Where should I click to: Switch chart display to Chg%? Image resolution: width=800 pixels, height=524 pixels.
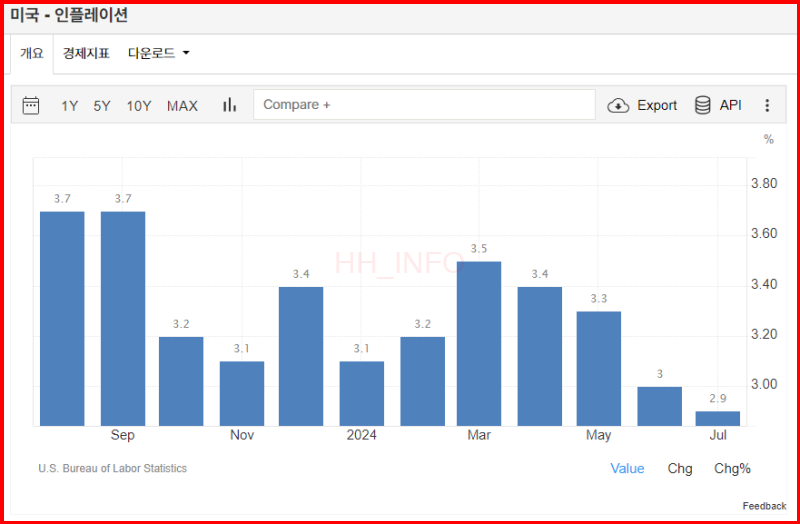732,468
